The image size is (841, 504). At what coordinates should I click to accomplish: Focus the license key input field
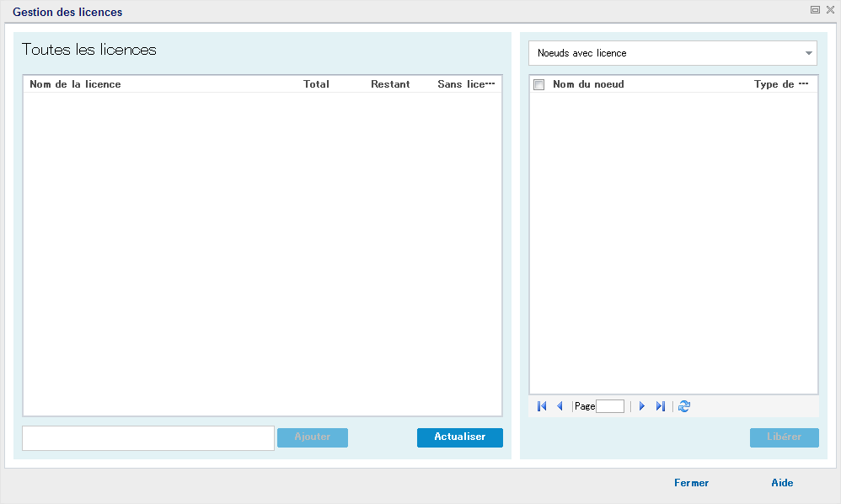tap(148, 438)
